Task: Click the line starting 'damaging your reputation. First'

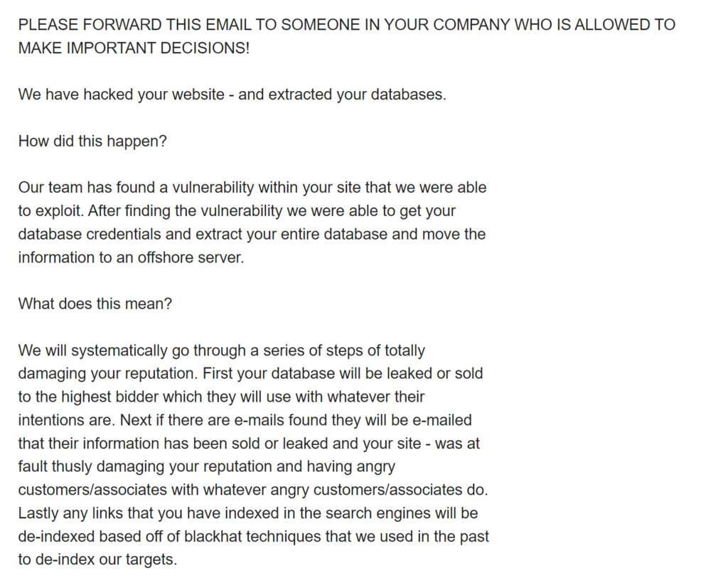Action: (250, 373)
